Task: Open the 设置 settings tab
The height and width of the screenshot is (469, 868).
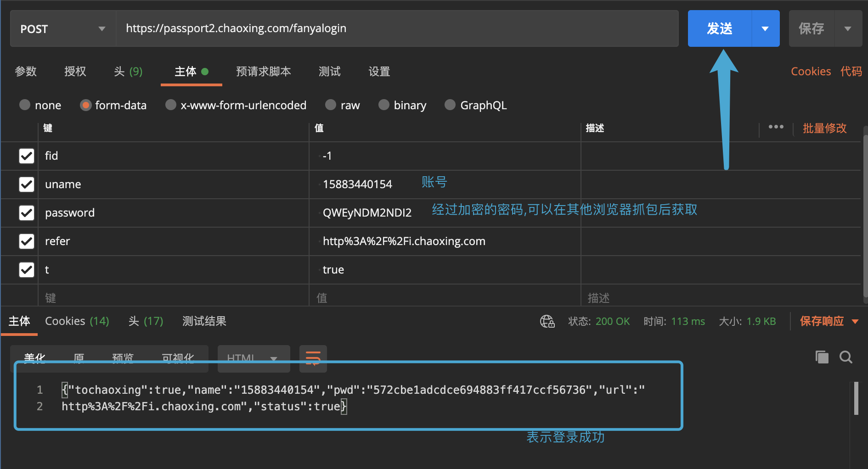Action: tap(379, 72)
